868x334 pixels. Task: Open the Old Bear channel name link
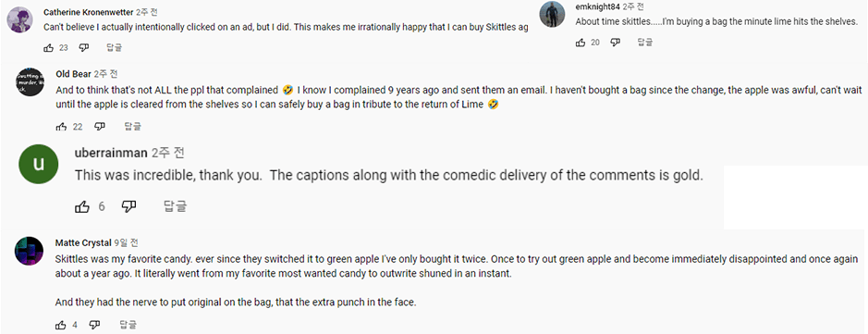click(x=74, y=74)
